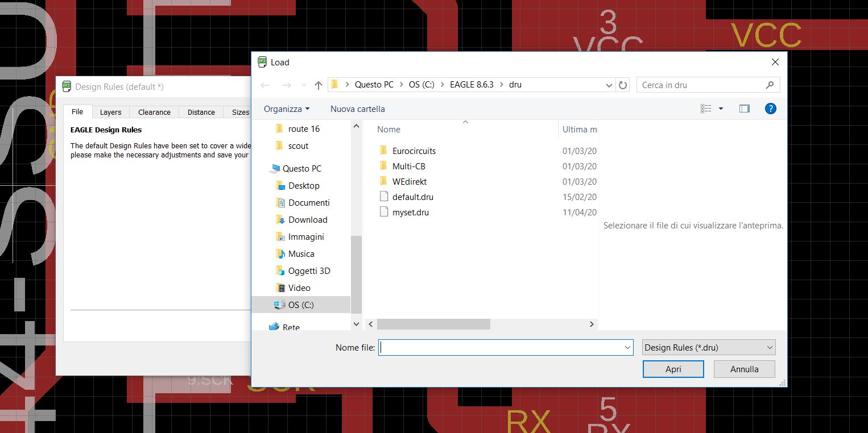Open Immagini in the navigation pane
The height and width of the screenshot is (433, 868).
(306, 237)
